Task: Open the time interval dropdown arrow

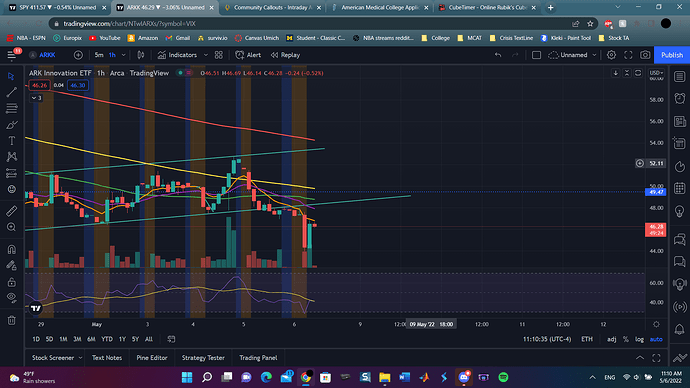Action: [124, 55]
